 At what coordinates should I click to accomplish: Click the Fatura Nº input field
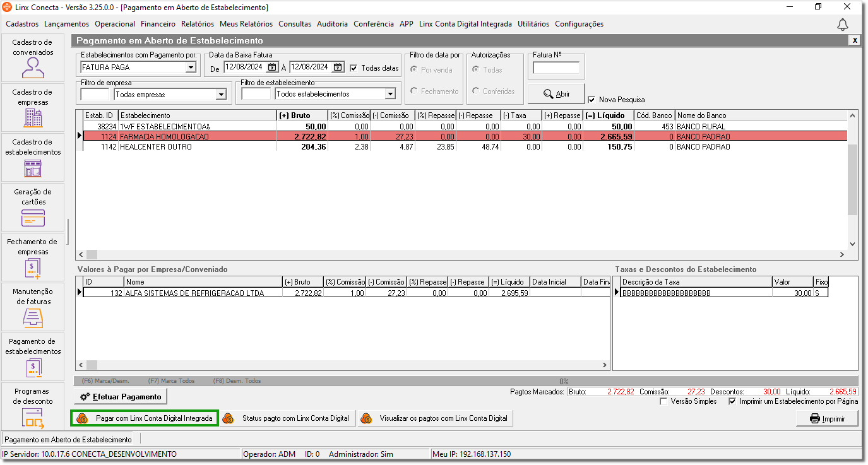tap(556, 68)
